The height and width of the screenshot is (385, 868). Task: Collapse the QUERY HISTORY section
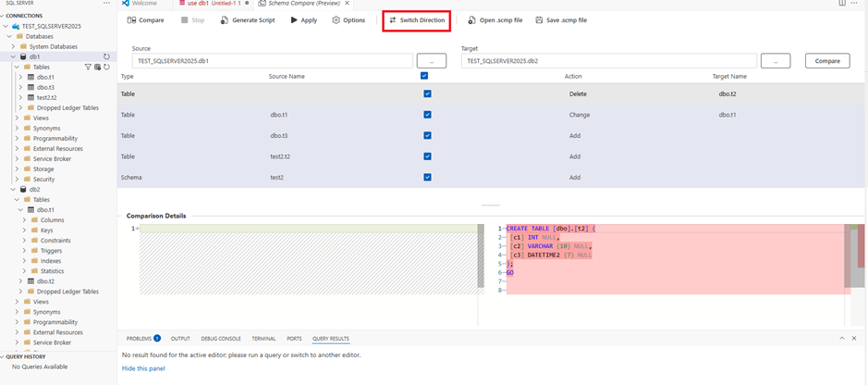[x=26, y=356]
